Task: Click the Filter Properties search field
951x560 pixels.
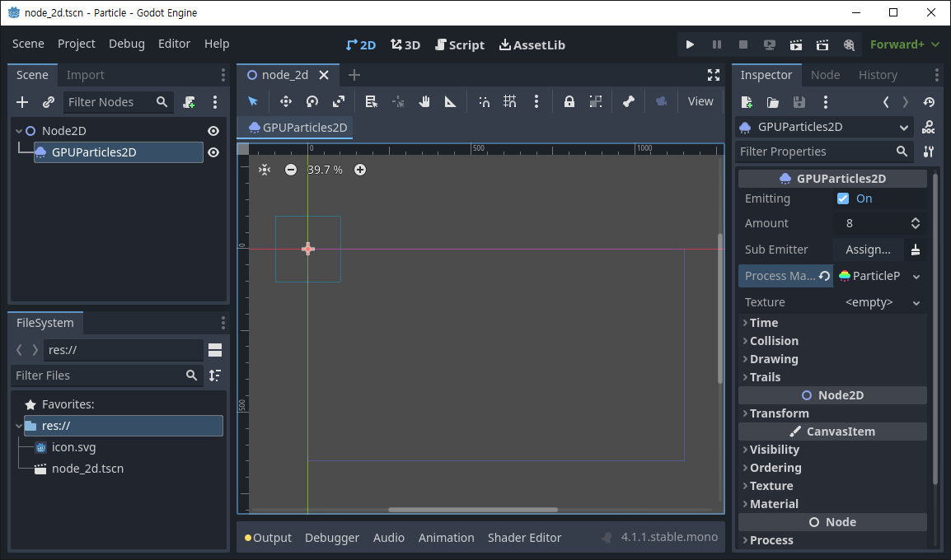Action: [x=823, y=152]
